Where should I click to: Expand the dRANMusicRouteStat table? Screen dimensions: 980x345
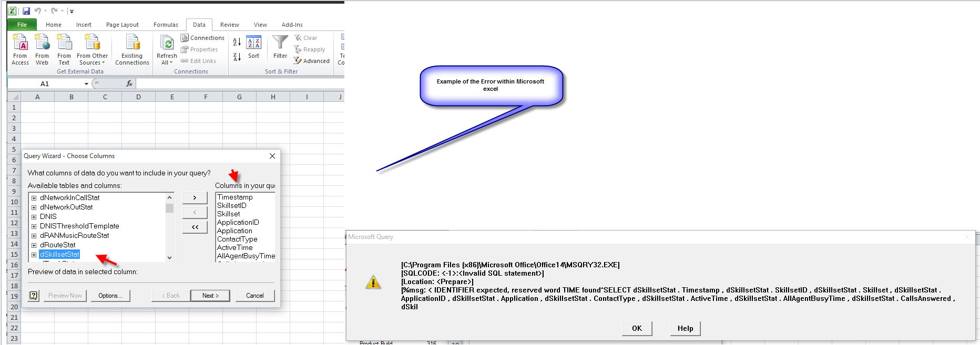[34, 236]
